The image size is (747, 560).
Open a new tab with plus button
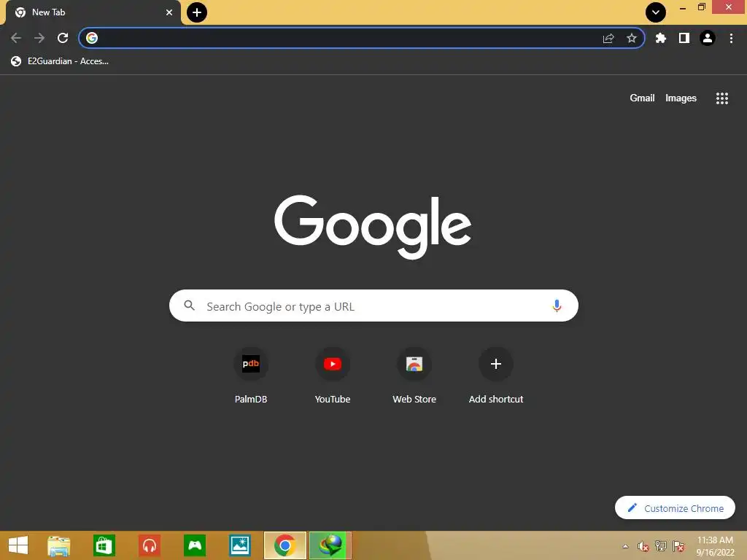pos(197,12)
